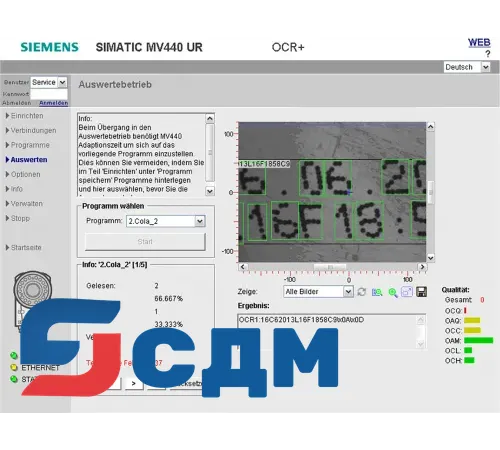
Task: Click the yellow ETHERNET status LED
Action: [x=14, y=368]
